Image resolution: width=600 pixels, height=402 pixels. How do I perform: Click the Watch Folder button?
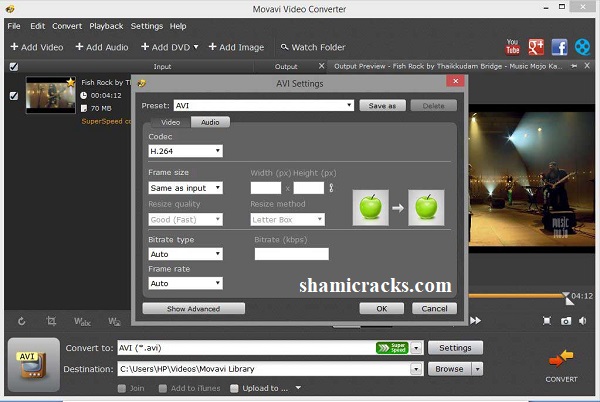(313, 47)
